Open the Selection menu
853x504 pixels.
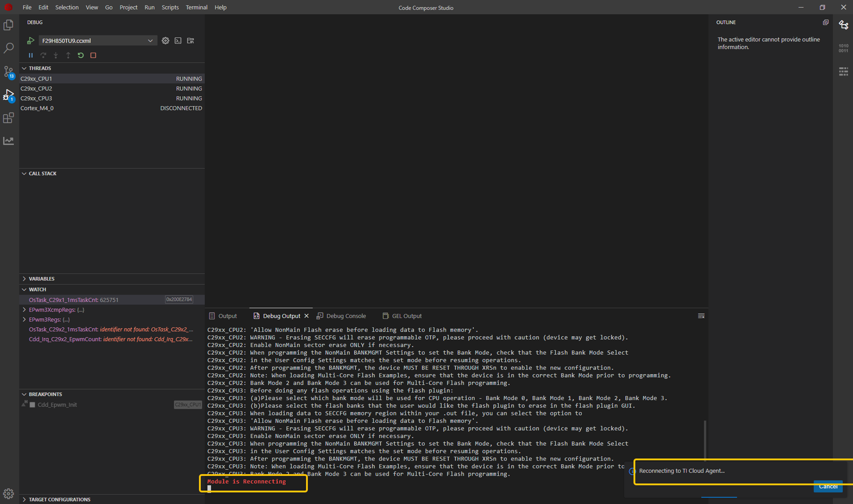pos(67,7)
